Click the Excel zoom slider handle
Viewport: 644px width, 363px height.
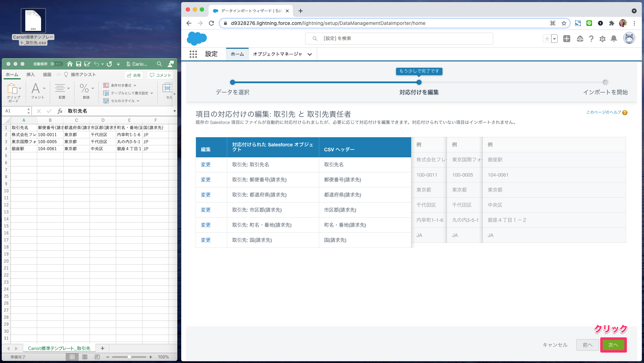point(129,357)
